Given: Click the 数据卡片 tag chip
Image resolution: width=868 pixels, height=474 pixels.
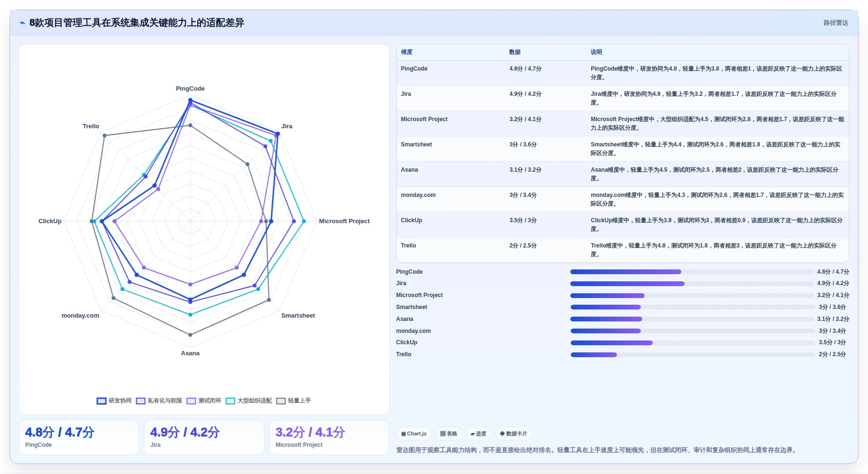Looking at the screenshot, I should point(514,434).
